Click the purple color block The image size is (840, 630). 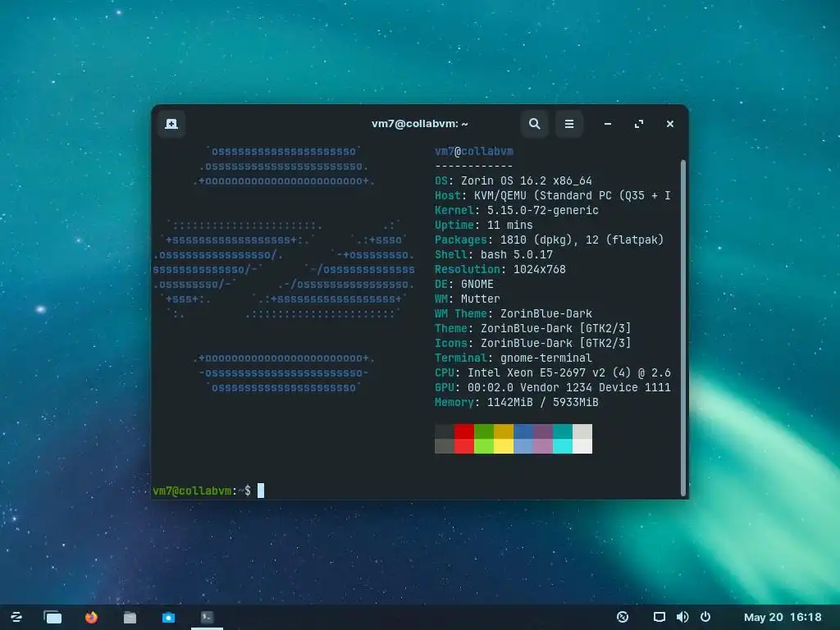(x=543, y=431)
